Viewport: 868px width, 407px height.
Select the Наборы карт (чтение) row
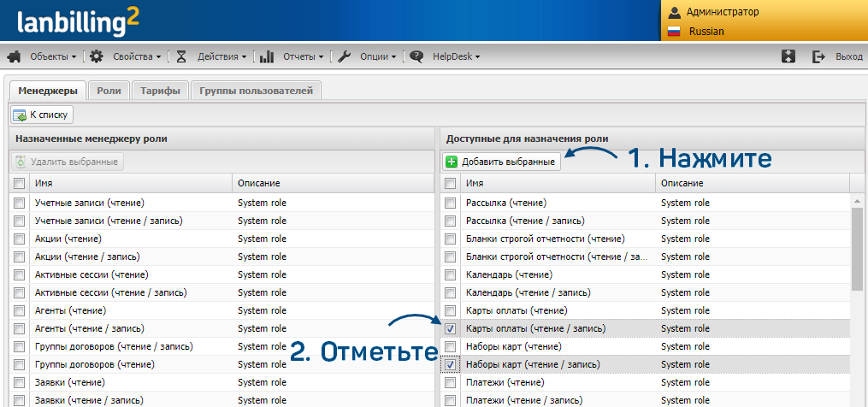tap(646, 346)
